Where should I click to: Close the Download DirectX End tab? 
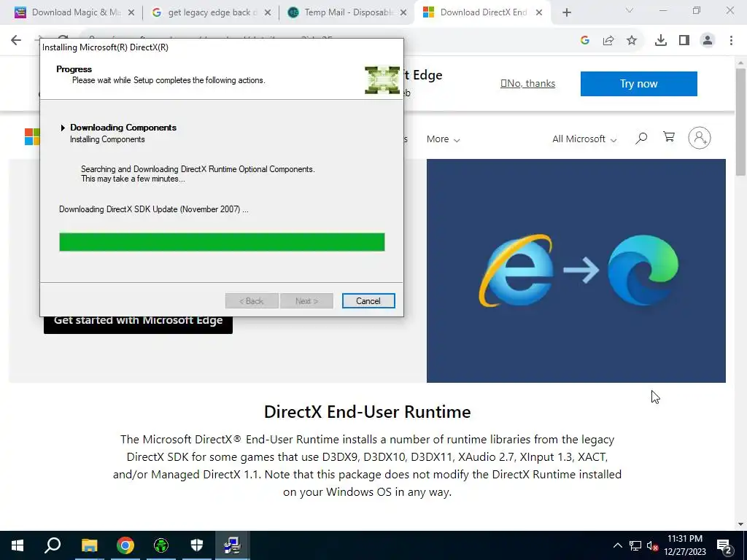click(539, 13)
